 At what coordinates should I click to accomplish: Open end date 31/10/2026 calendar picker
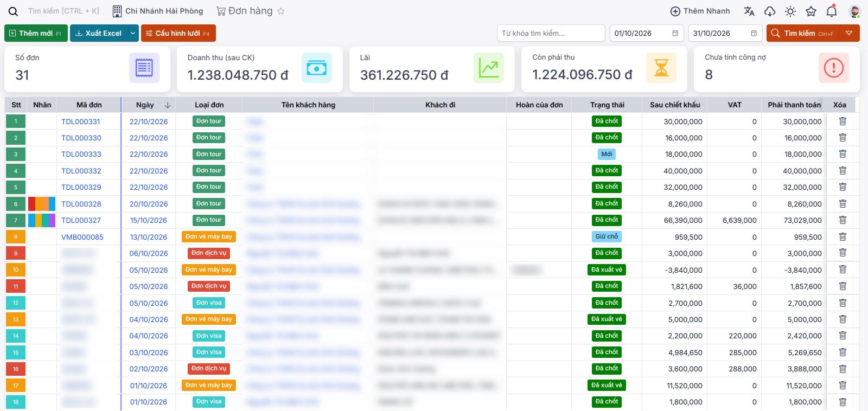pos(754,33)
